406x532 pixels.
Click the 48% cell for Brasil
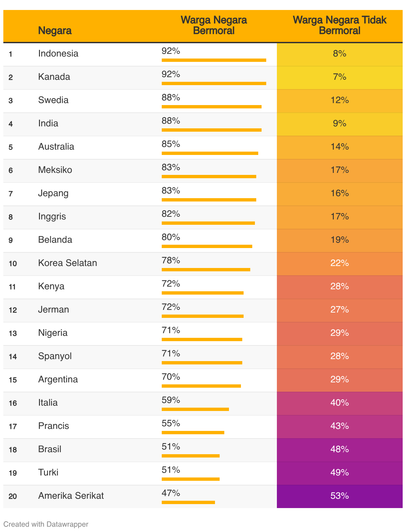pyautogui.click(x=339, y=450)
